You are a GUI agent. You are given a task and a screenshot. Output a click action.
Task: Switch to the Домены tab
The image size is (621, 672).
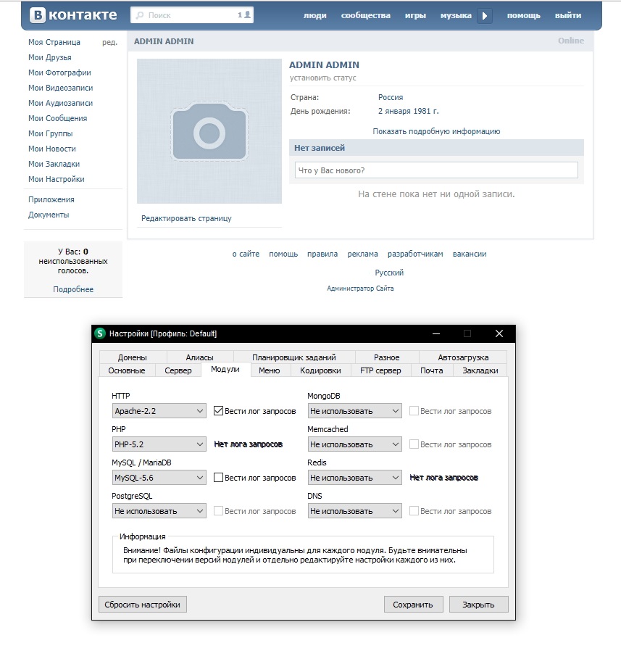pos(133,357)
